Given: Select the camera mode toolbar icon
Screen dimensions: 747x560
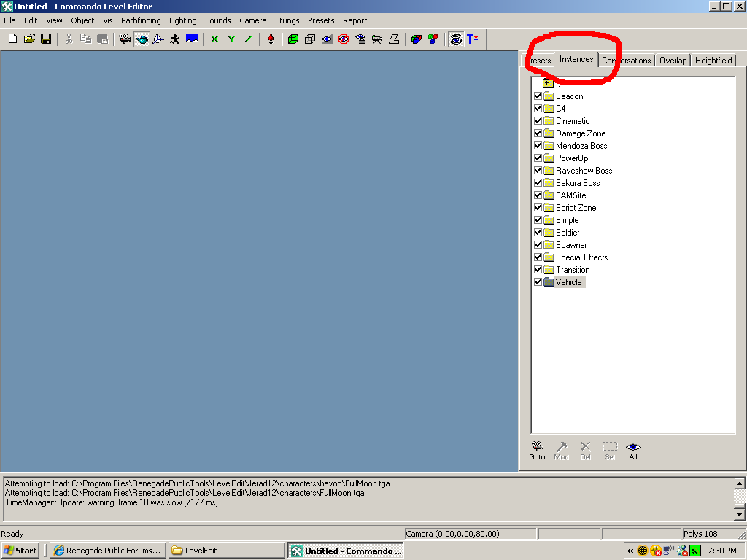Looking at the screenshot, I should 125,39.
